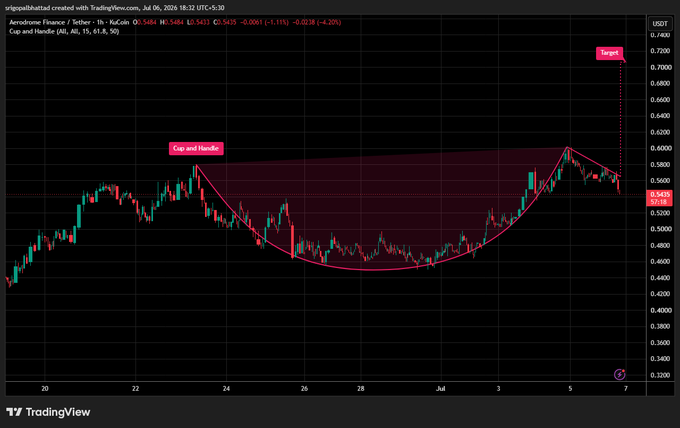680x428 pixels.
Task: Click the pink Target label
Action: 609,52
